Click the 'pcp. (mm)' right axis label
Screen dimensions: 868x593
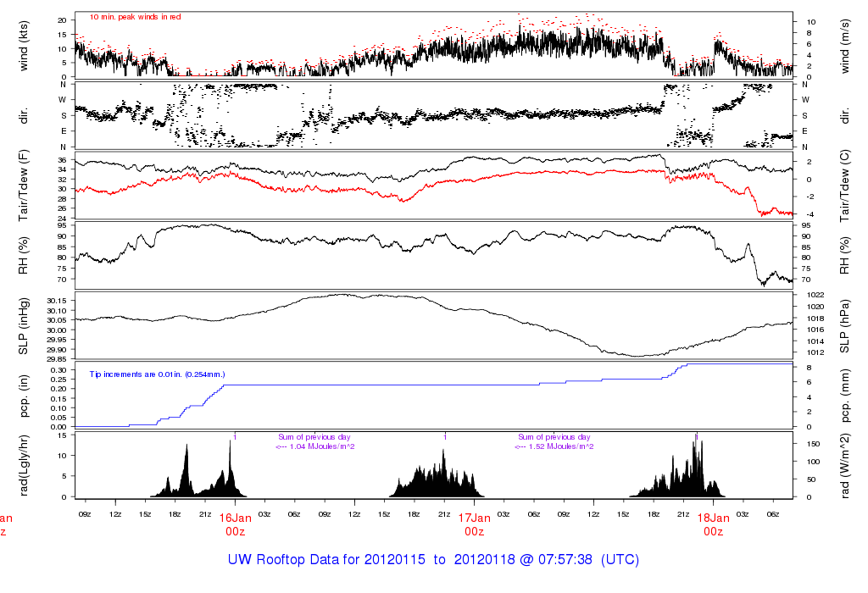pos(845,396)
